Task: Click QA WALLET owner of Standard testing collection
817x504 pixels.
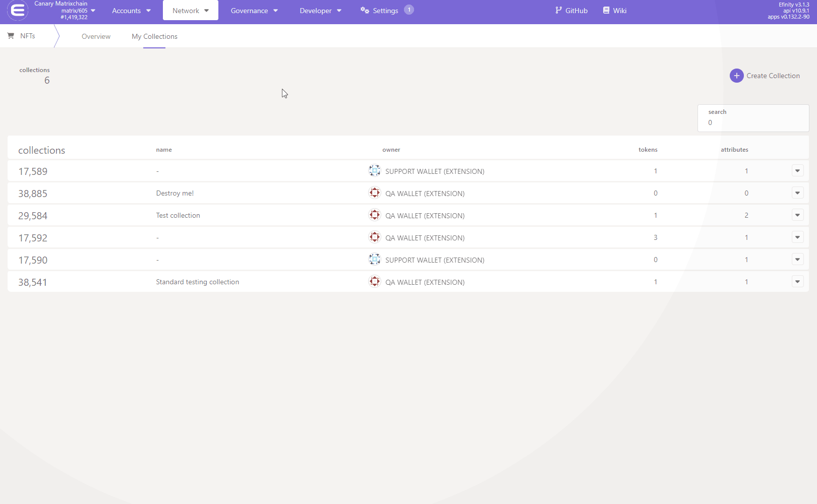Action: coord(425,282)
